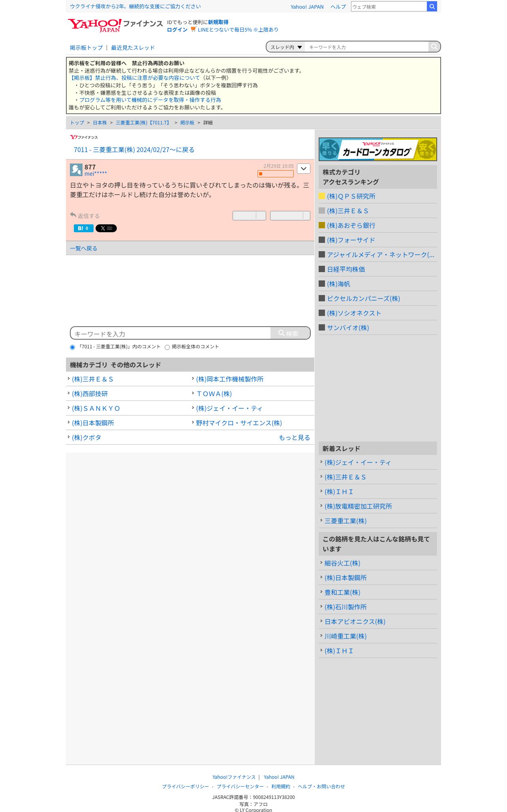This screenshot has width=507, height=812.
Task: Open 利用規約 footer link
Action: coord(281,786)
